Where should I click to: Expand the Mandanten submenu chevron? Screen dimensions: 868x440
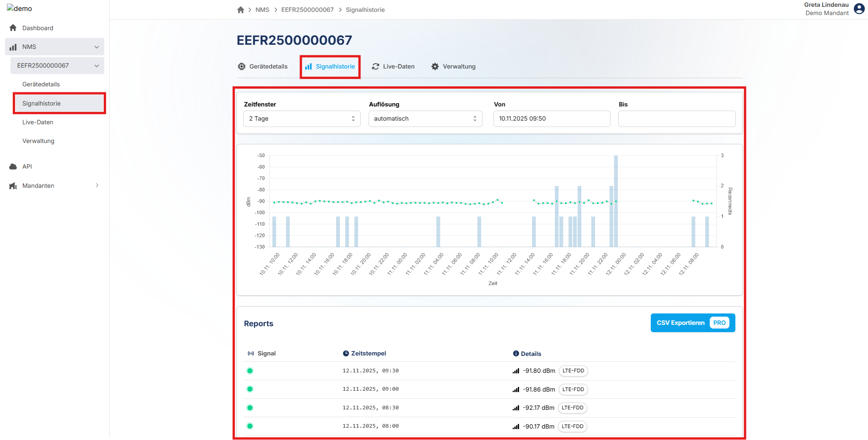(x=96, y=186)
